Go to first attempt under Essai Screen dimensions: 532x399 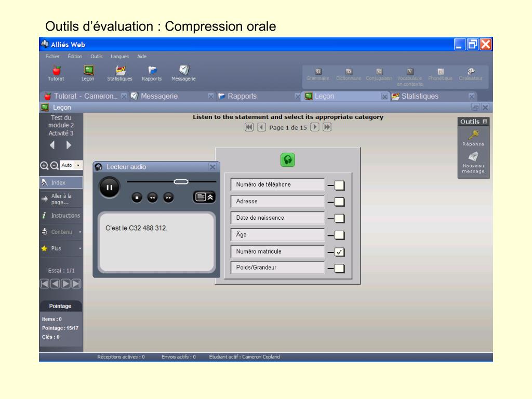(x=45, y=284)
